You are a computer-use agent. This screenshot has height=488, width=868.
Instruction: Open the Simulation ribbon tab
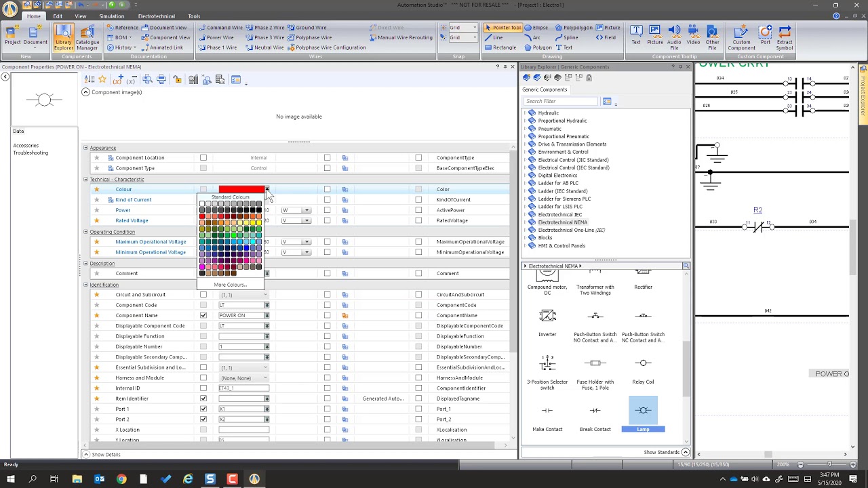[111, 16]
